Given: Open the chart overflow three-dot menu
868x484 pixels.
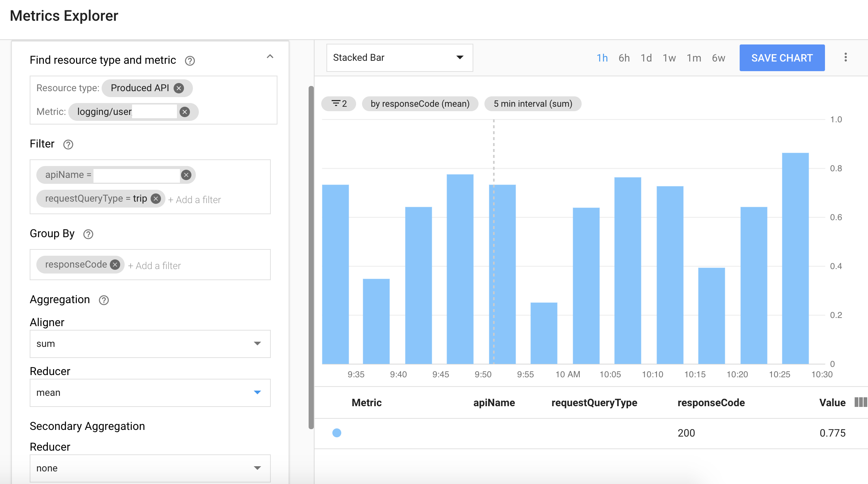Looking at the screenshot, I should 846,57.
